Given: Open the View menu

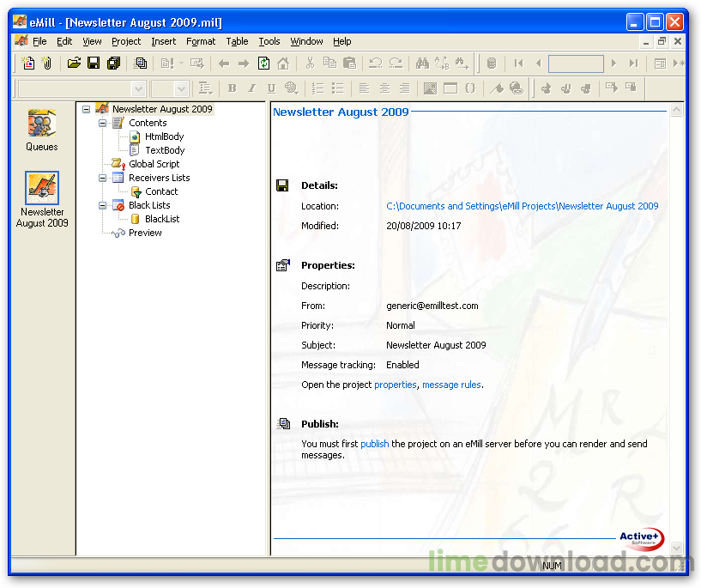Looking at the screenshot, I should click(92, 41).
